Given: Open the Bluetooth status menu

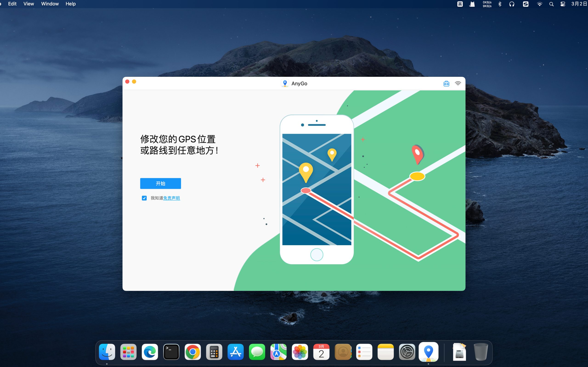Looking at the screenshot, I should (x=500, y=4).
